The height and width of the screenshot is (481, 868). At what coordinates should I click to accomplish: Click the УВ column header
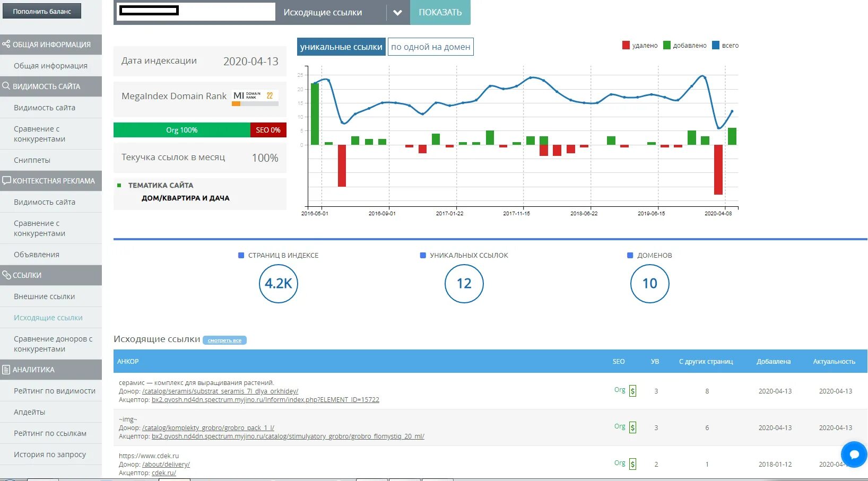click(655, 361)
